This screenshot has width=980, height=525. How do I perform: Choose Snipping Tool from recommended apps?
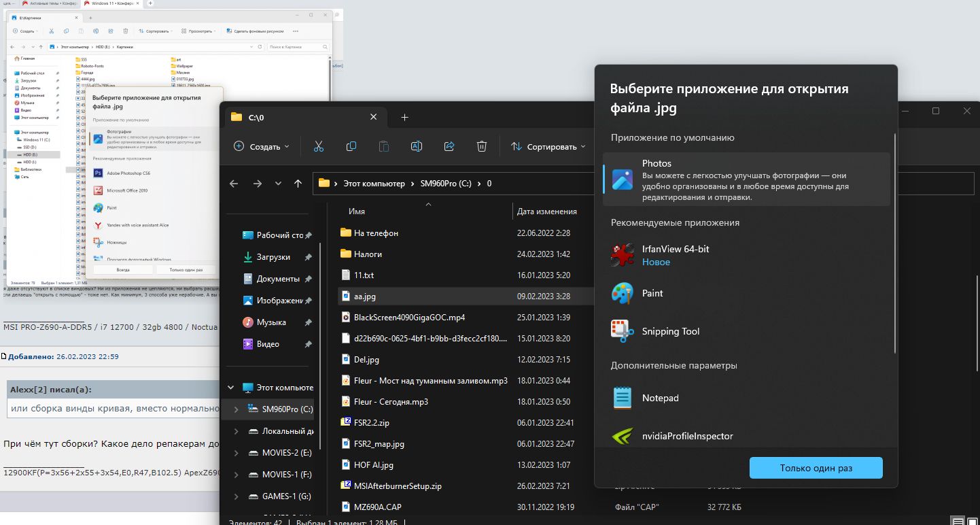pyautogui.click(x=746, y=331)
